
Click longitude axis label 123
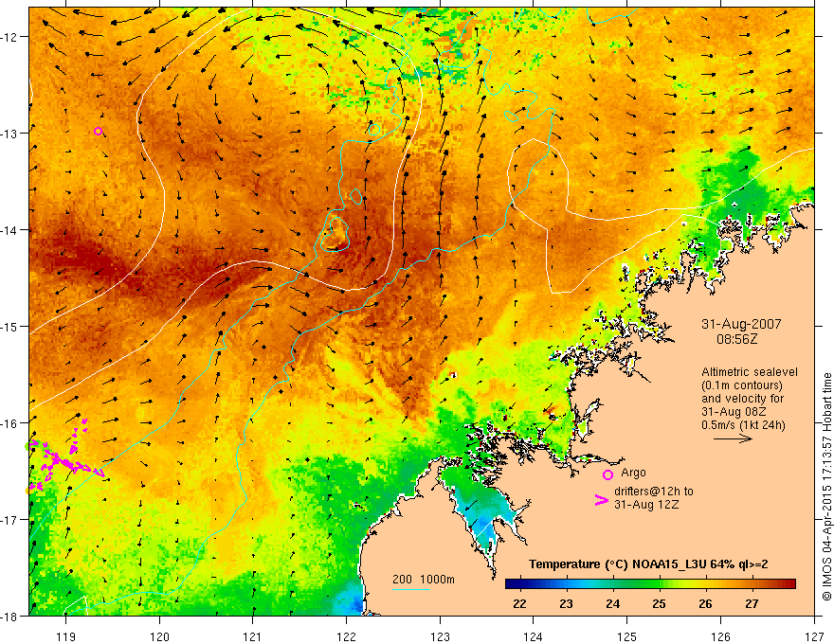pyautogui.click(x=440, y=636)
